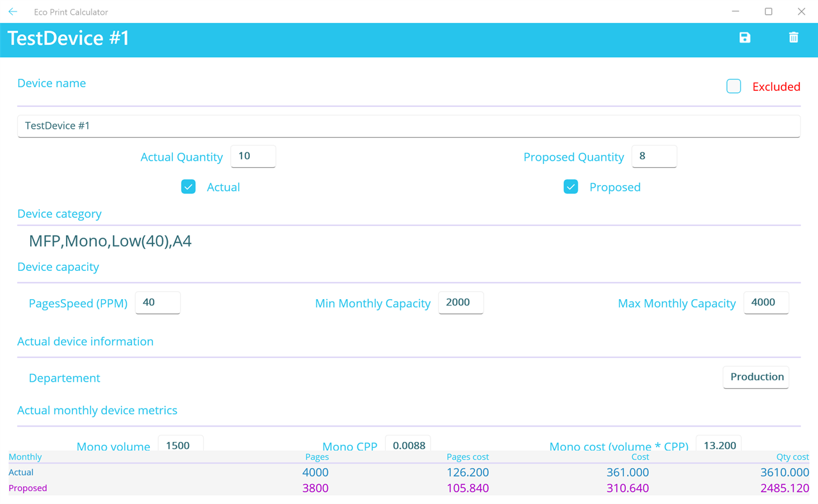The image size is (818, 504).
Task: Edit the device name field
Action: pos(409,126)
